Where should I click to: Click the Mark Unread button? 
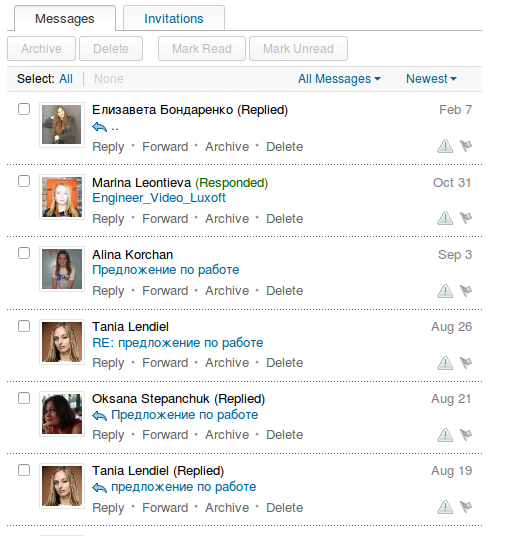(x=298, y=49)
